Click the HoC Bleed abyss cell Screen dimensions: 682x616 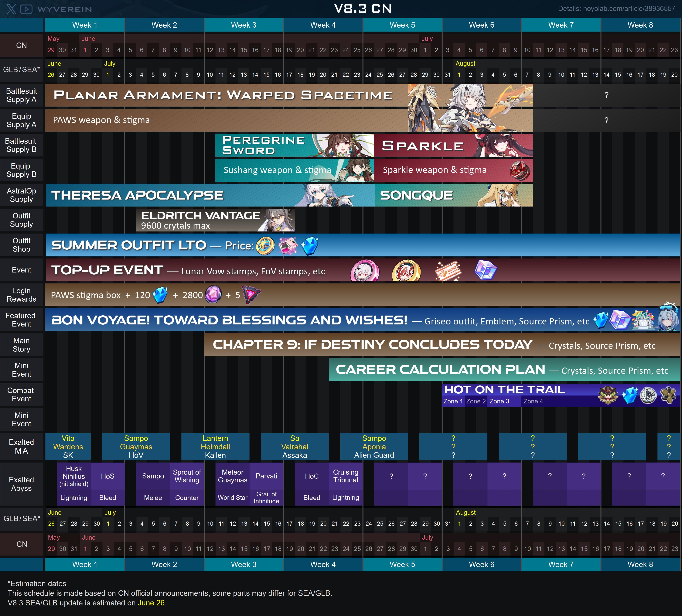coord(312,484)
